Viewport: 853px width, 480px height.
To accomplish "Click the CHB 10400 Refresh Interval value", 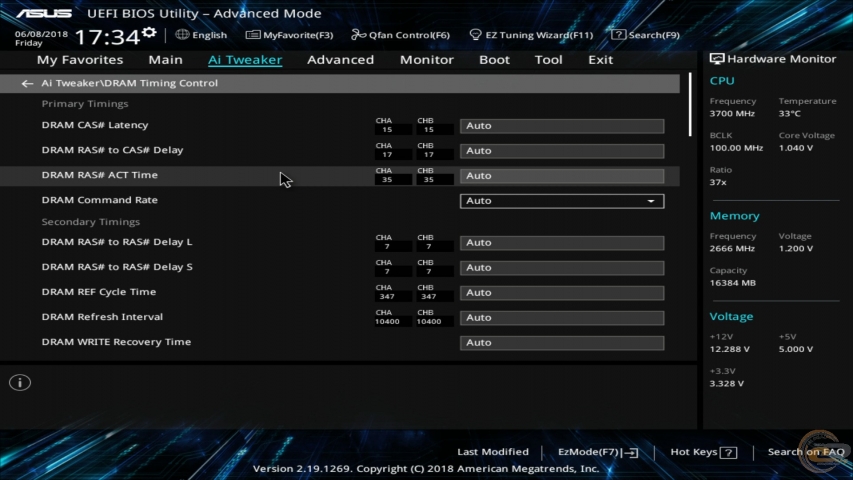I will tap(429, 322).
